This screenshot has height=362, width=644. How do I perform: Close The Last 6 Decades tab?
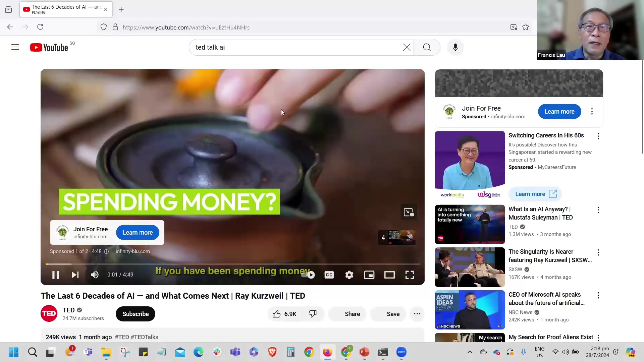[x=106, y=9]
